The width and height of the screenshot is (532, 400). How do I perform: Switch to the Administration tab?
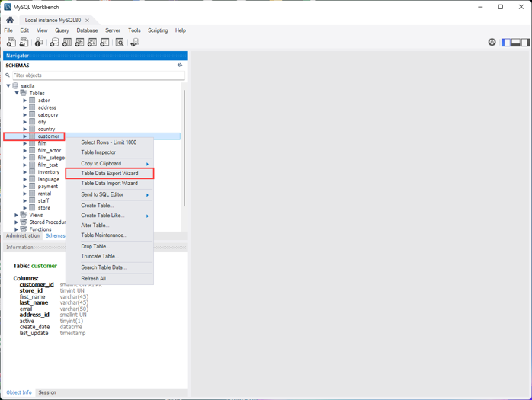tap(23, 236)
